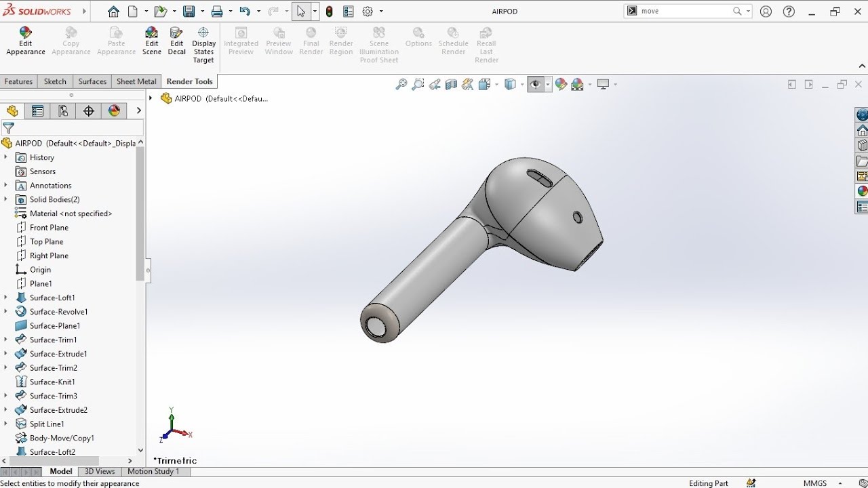Save the part with the Save icon
The image size is (868, 488).
coord(189,12)
